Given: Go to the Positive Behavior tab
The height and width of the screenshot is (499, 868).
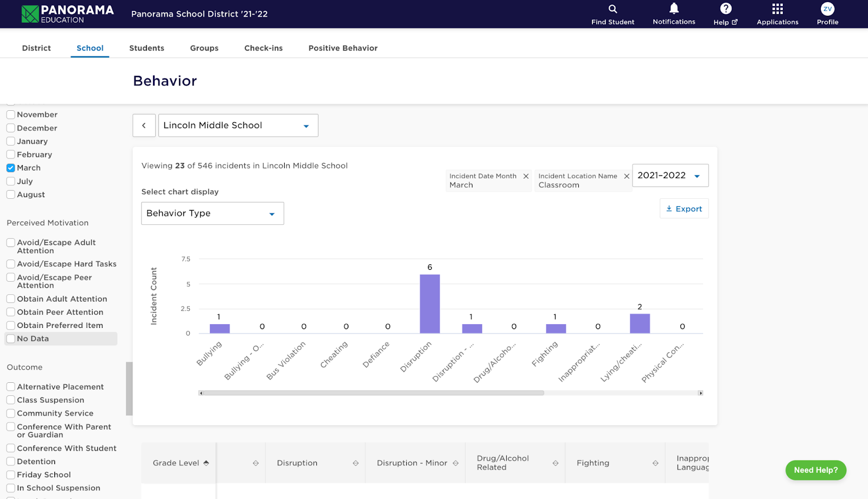Looking at the screenshot, I should click(x=343, y=48).
